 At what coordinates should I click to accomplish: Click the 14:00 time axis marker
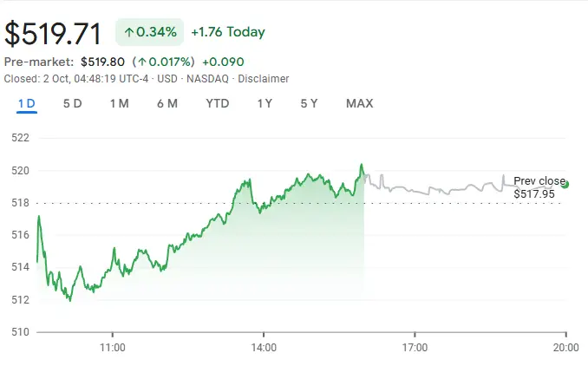click(x=264, y=347)
